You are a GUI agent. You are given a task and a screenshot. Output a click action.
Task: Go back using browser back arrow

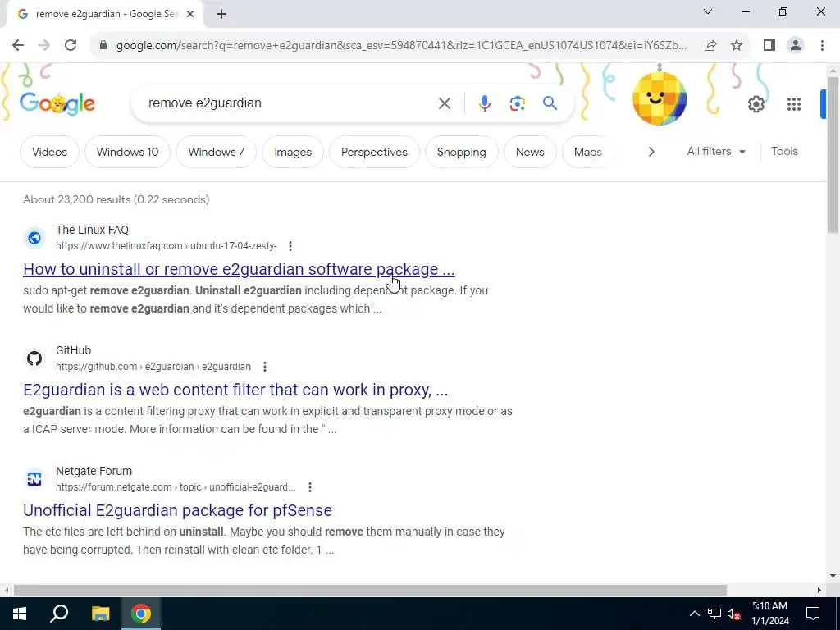click(x=18, y=46)
